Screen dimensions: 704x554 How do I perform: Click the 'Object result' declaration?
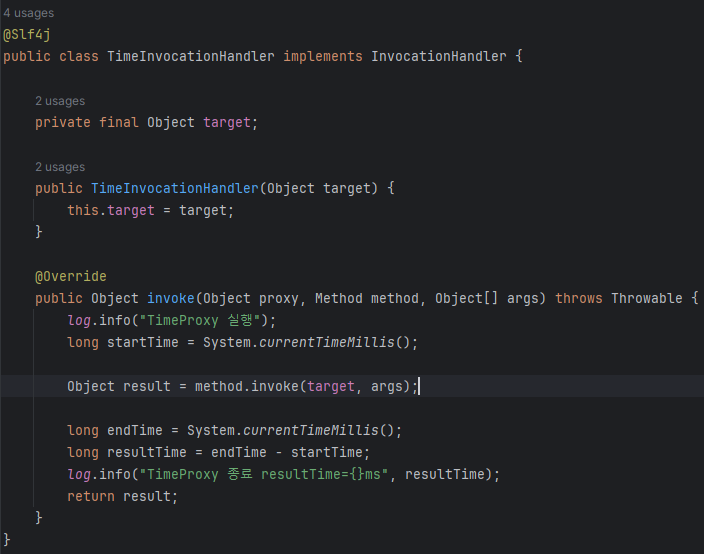tap(119, 387)
